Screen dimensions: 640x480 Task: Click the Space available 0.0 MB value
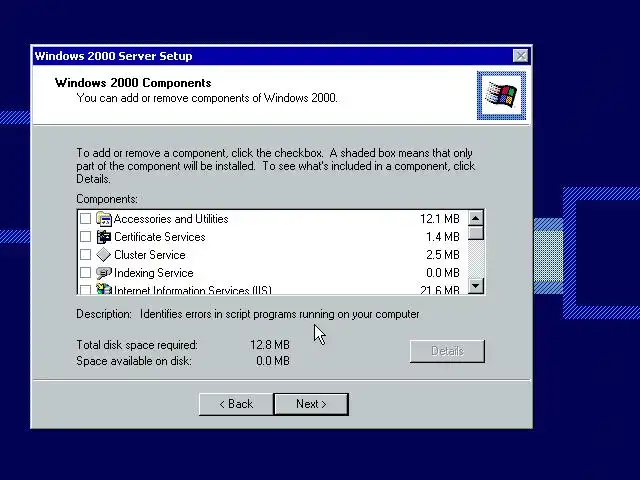pos(273,361)
